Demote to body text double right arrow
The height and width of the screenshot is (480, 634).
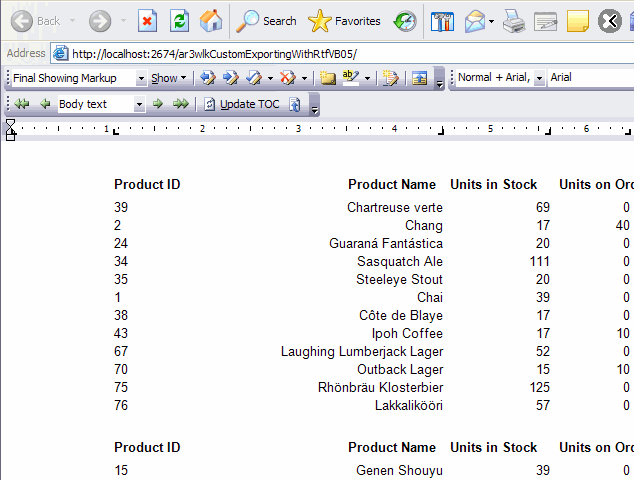pos(181,104)
